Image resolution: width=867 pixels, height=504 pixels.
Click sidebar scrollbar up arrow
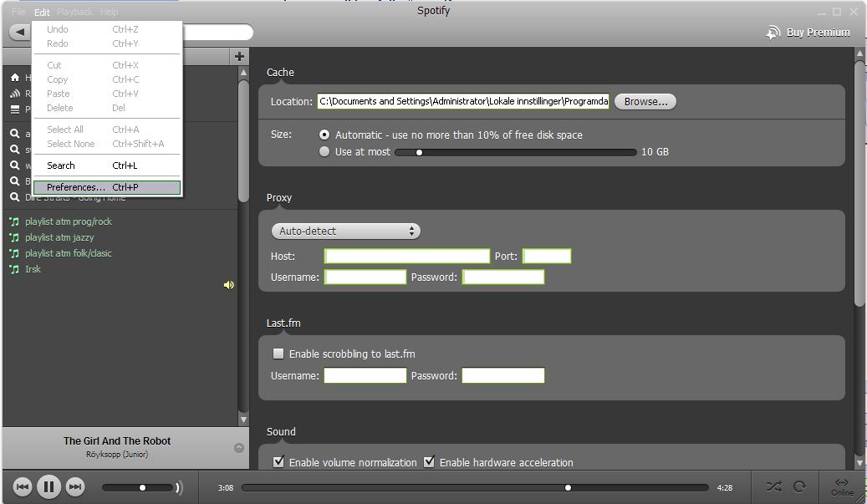243,73
